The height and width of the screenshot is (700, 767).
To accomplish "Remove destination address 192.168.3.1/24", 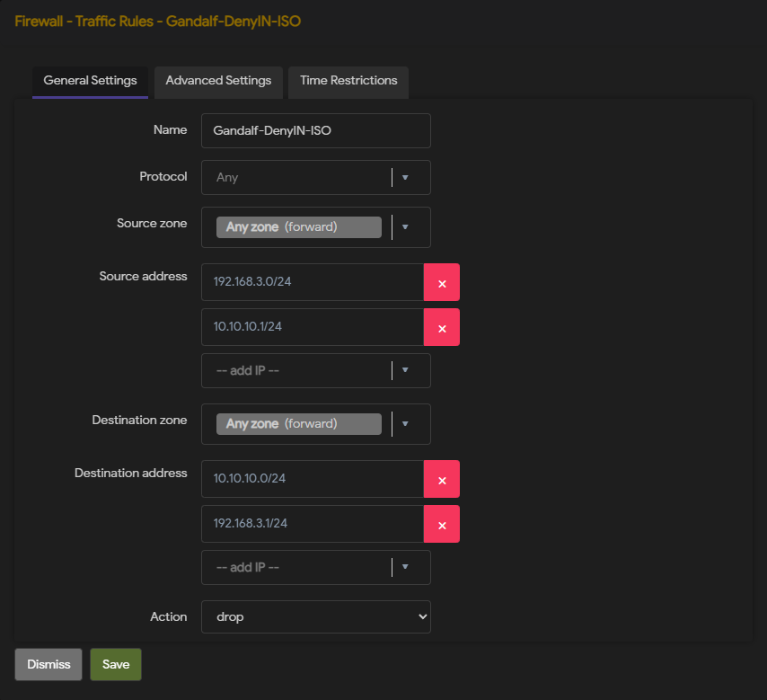I will click(441, 524).
